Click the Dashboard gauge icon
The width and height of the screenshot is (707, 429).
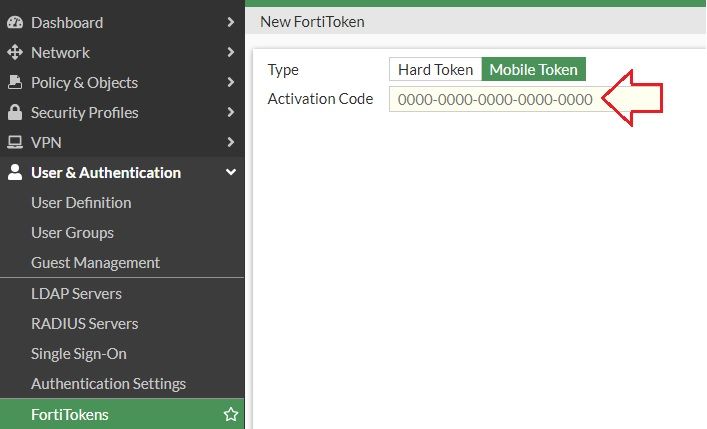(15, 22)
